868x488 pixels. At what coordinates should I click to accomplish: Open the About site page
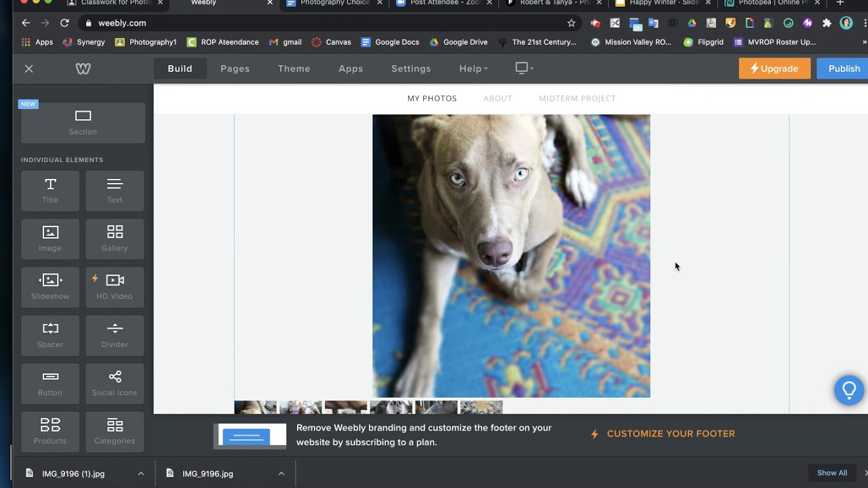(x=498, y=98)
